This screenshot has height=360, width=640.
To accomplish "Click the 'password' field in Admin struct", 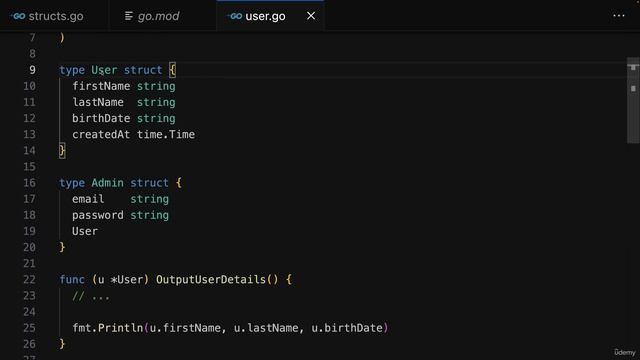I will 98,215.
